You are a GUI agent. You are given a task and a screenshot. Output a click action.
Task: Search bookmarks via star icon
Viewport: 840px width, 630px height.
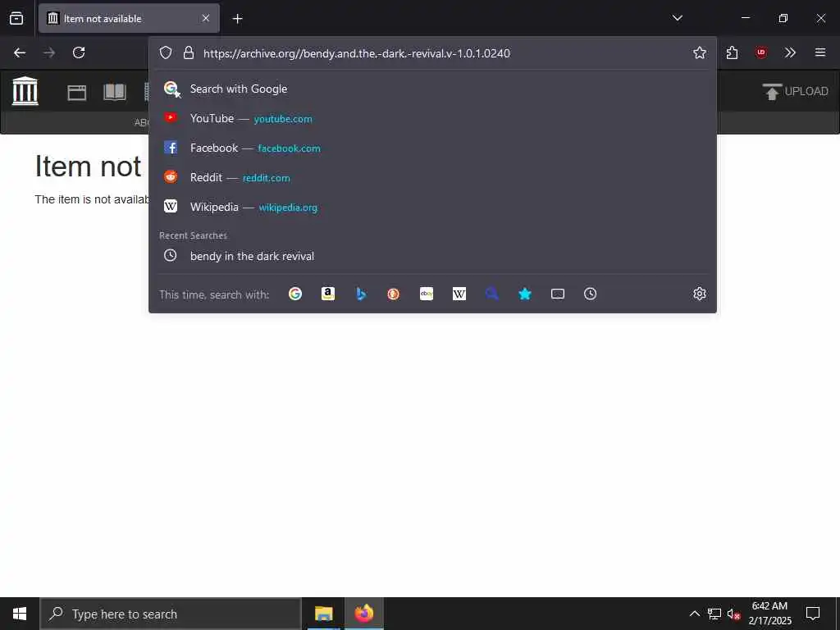coord(525,294)
